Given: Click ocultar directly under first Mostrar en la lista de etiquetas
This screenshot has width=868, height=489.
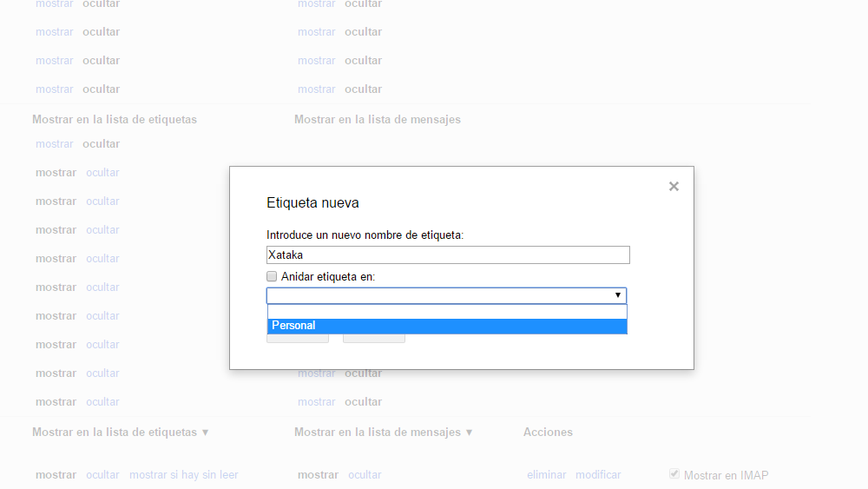Looking at the screenshot, I should click(x=101, y=144).
